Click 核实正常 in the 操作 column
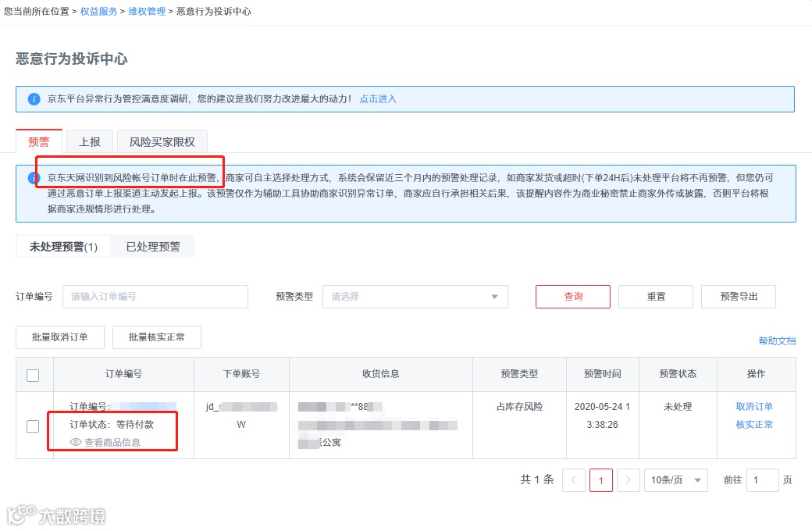Viewport: 812px width, 531px height. pyautogui.click(x=754, y=425)
